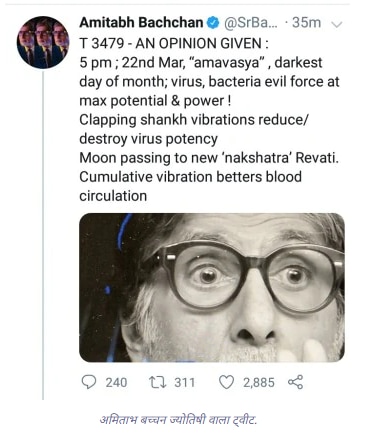
Task: Retweet using the arrows icon
Action: point(158,382)
